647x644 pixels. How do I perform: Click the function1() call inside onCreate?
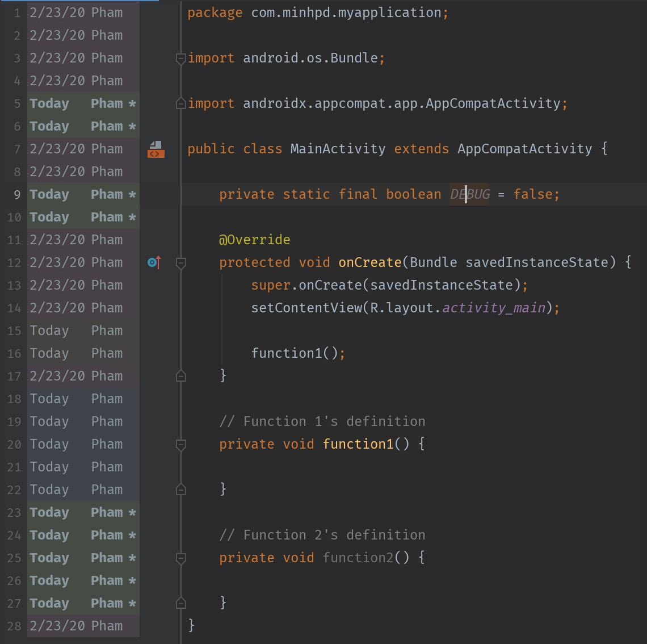pyautogui.click(x=287, y=353)
